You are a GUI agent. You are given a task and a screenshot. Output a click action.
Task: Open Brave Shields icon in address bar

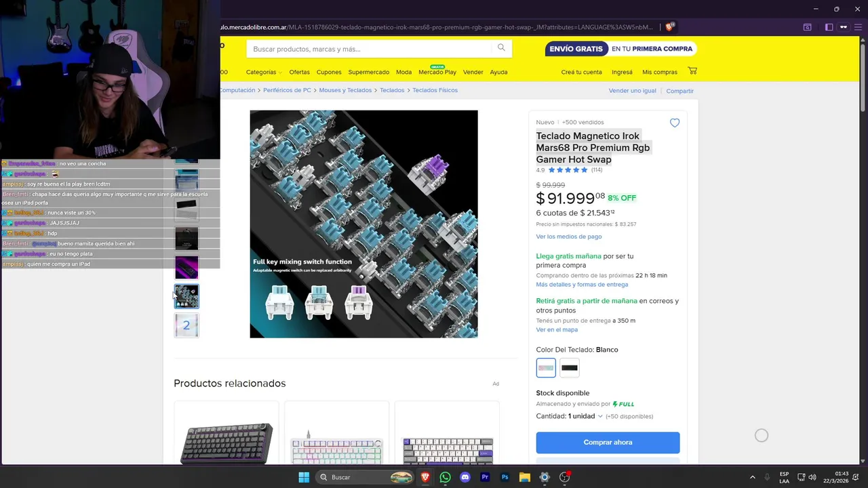[670, 27]
